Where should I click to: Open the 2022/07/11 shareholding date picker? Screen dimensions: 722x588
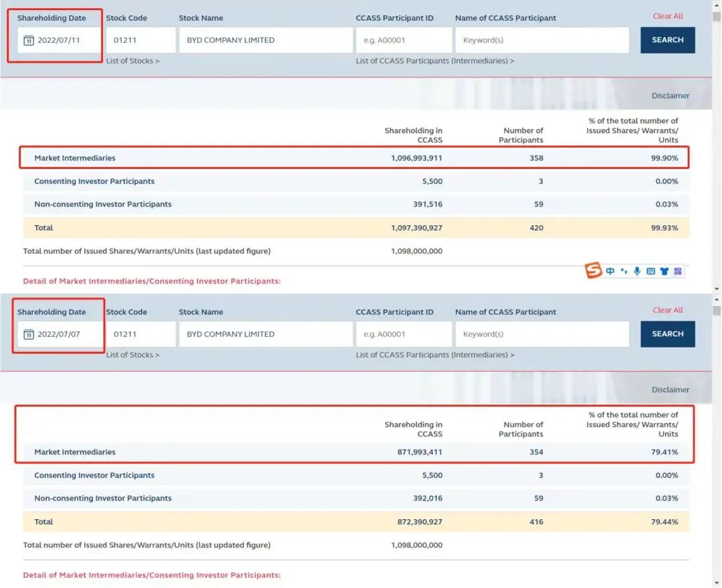[x=59, y=40]
